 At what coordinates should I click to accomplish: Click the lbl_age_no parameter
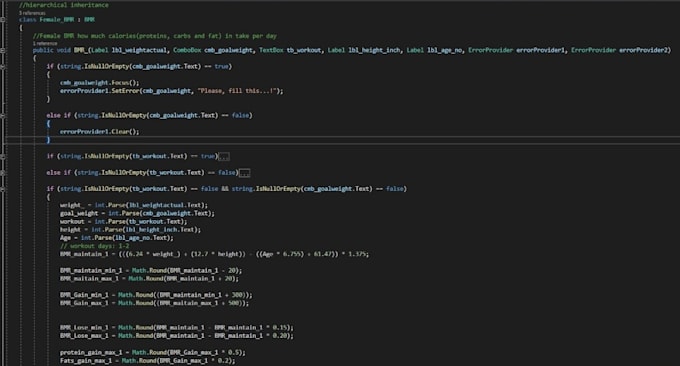tap(445, 50)
